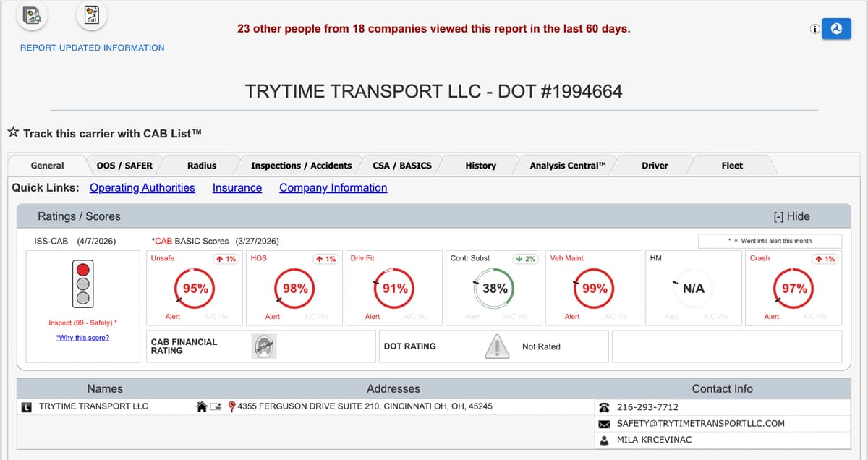Click the report search icon at top left
Screen dimensions: 868x460
point(32,14)
